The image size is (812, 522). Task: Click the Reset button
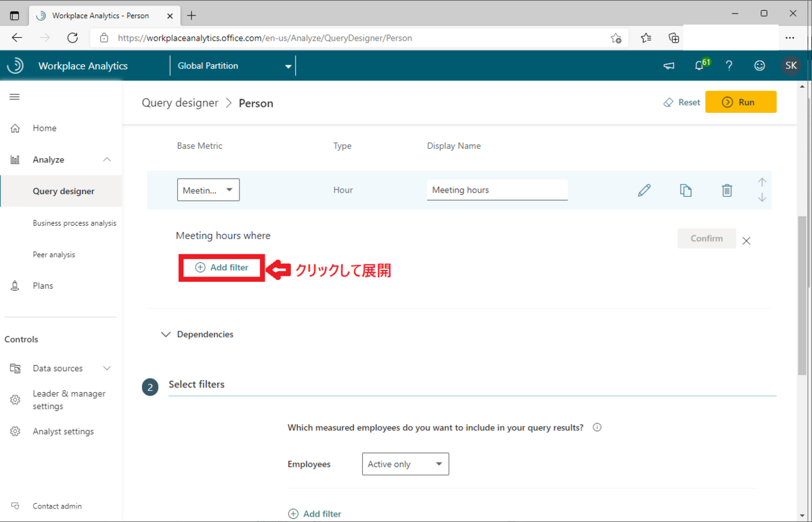click(682, 102)
